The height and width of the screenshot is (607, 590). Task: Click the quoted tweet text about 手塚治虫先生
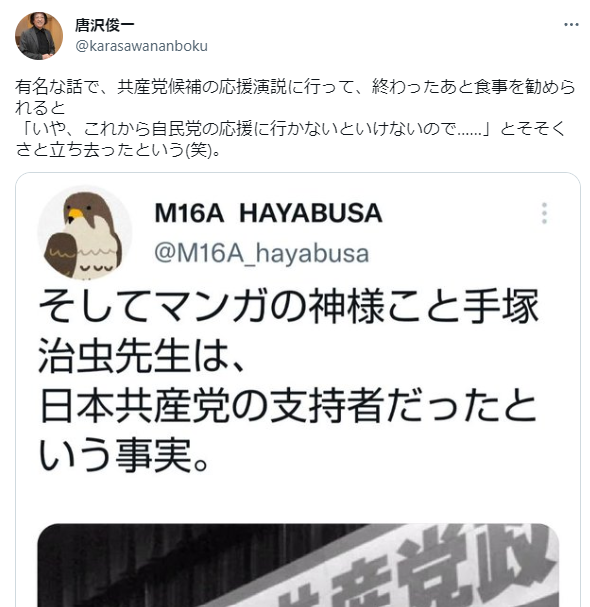click(288, 380)
